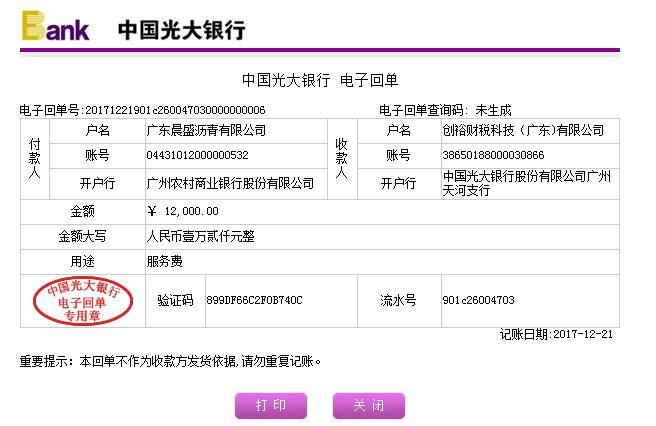The image size is (656, 426).
Task: Select serial number 901c26004703
Action: [x=479, y=300]
